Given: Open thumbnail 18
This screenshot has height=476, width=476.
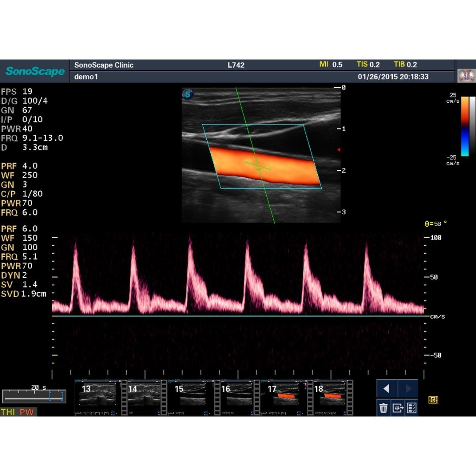Looking at the screenshot, I should tap(330, 397).
